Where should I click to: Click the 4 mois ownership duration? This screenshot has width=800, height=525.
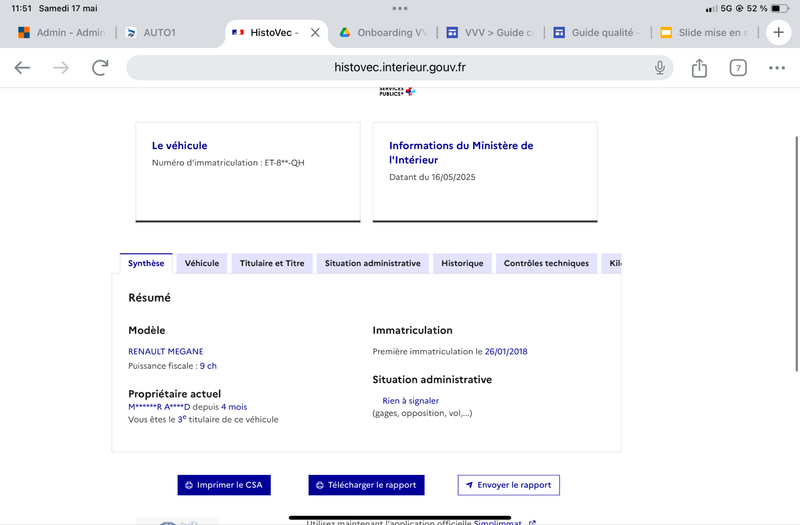pos(234,407)
